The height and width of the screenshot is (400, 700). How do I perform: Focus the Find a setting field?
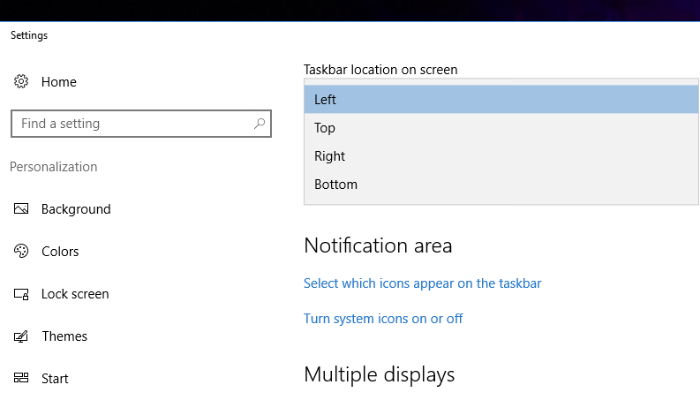point(141,124)
